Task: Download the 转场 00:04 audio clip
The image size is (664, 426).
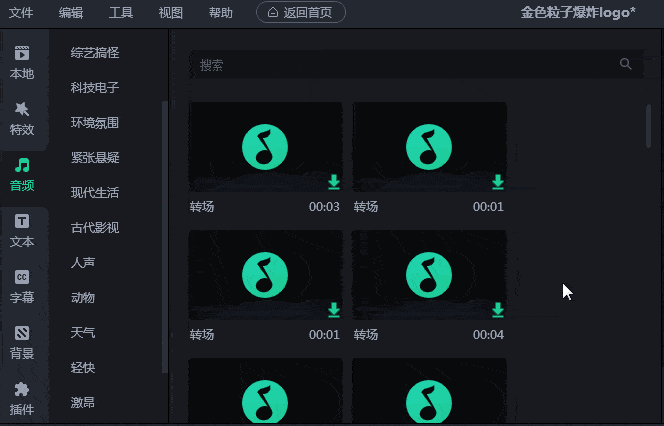Action: pyautogui.click(x=498, y=310)
